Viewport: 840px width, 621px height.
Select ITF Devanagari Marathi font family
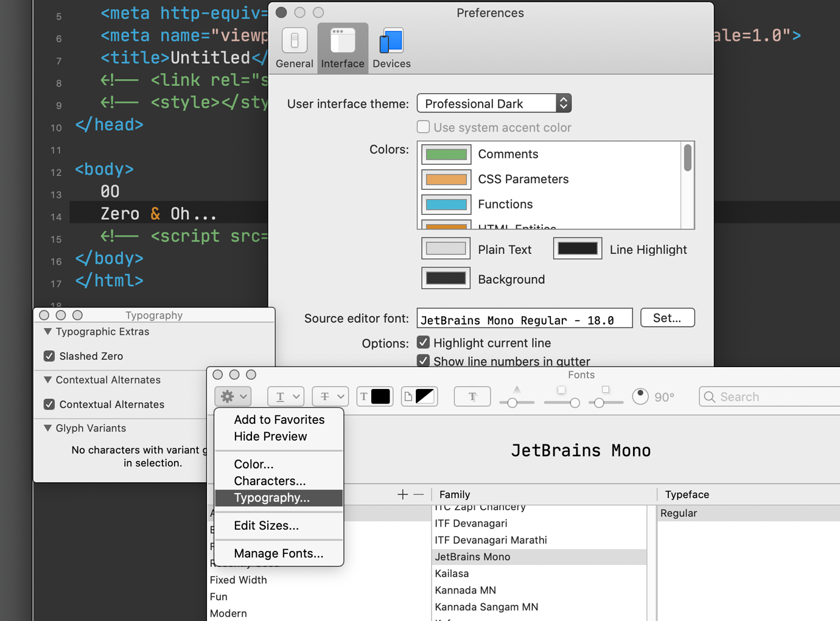tap(539, 540)
